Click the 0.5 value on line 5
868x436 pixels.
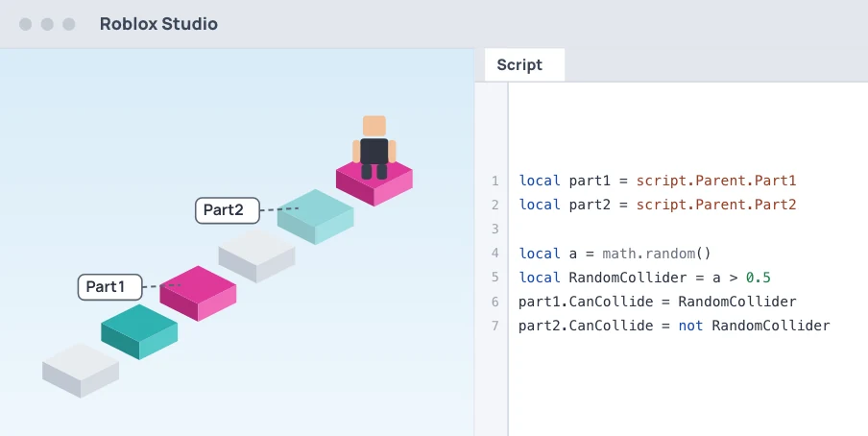[758, 277]
